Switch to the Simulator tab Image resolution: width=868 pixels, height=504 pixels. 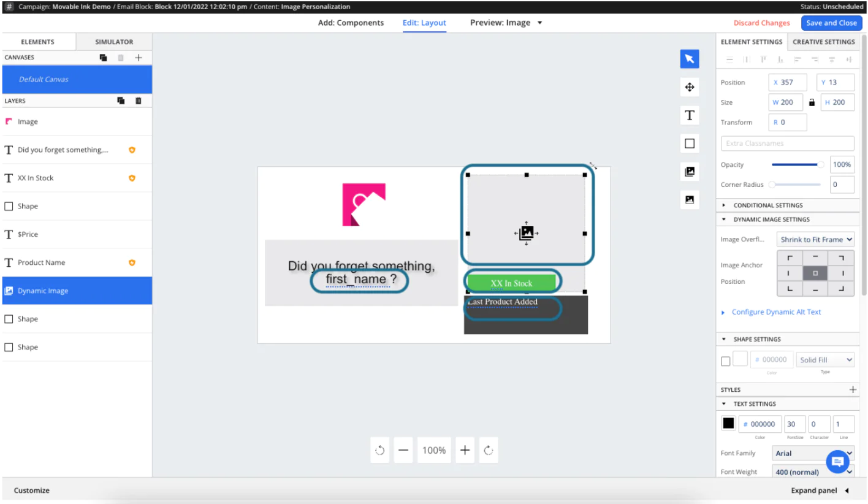click(x=113, y=41)
